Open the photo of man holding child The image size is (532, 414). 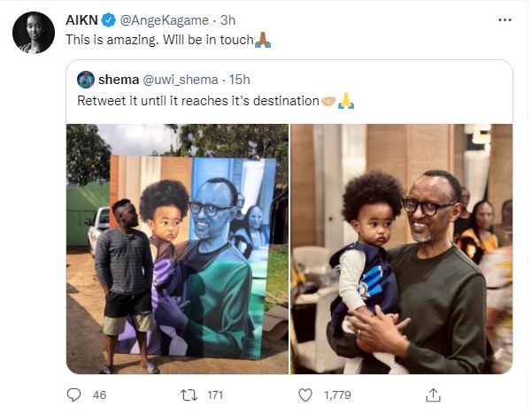pyautogui.click(x=401, y=249)
